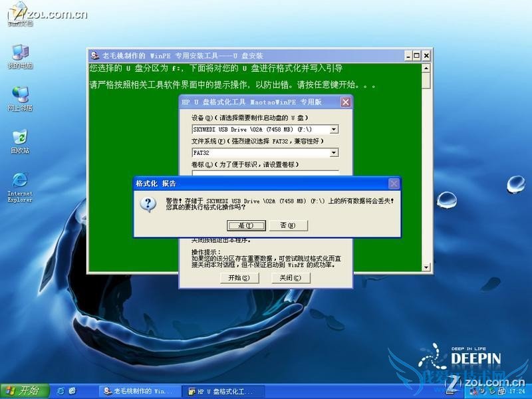Click the warning text 您真的要执行格式化操作吗
The height and width of the screenshot is (399, 532).
click(205, 207)
